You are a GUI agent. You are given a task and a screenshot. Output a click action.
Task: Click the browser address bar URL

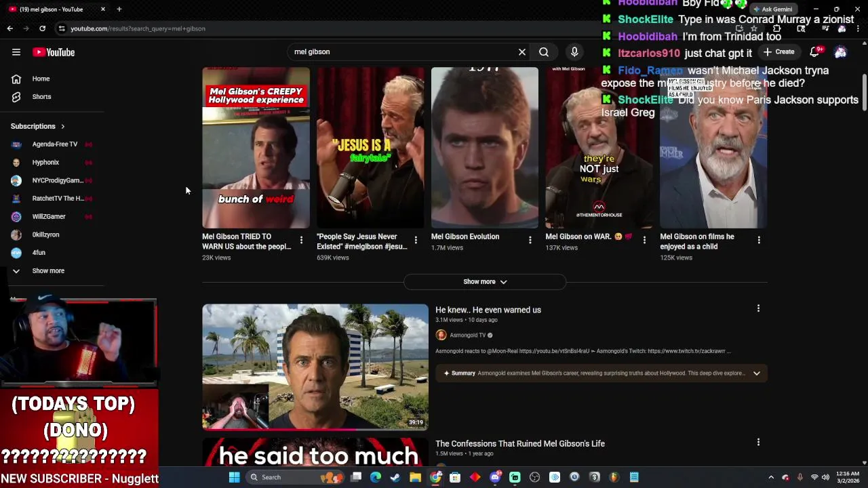pos(138,28)
